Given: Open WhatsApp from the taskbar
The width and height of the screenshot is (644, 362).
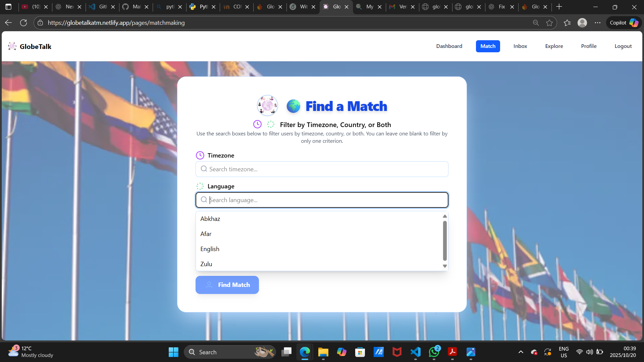Looking at the screenshot, I should (x=434, y=352).
